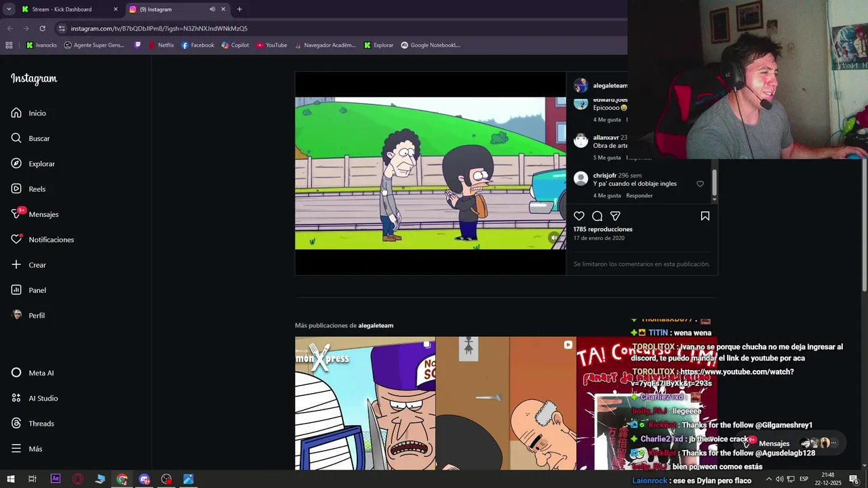Show hidden tray icons
This screenshot has height=488, width=868.
[768, 479]
